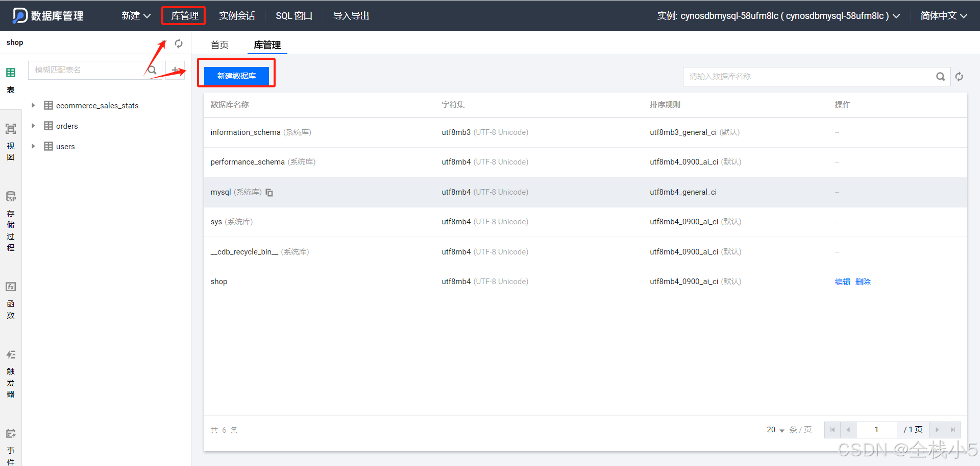Screen dimensions: 980x466
Task: Open the instance selector dropdown
Action: (778, 16)
